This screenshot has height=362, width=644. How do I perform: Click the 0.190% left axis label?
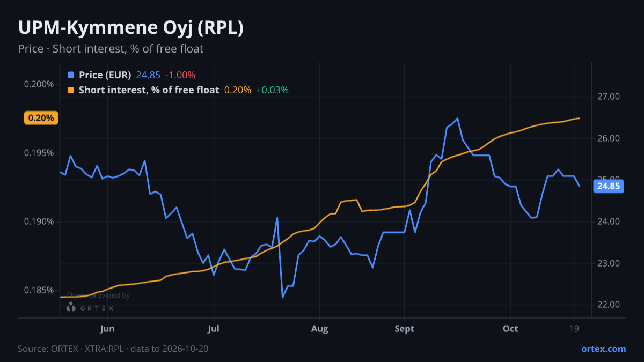pyautogui.click(x=39, y=221)
